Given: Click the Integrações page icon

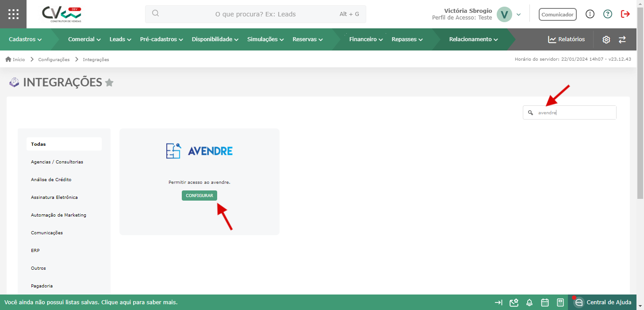Looking at the screenshot, I should [14, 82].
